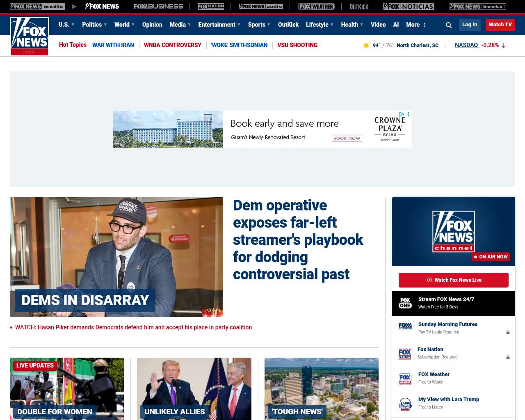
Task: Open the OutKick nav item
Action: [288, 25]
